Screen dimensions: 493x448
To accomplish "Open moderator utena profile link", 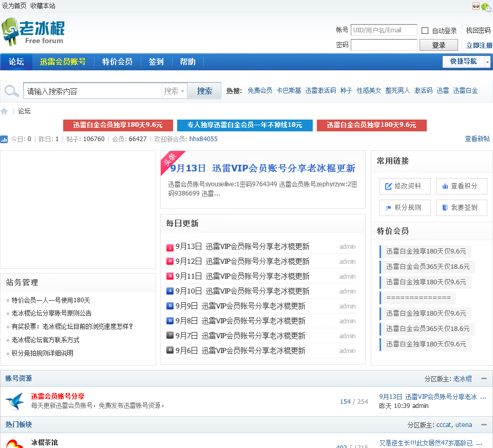I will (x=464, y=425).
